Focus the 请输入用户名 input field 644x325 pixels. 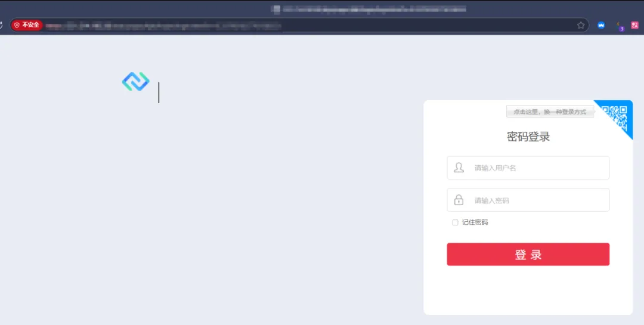tap(528, 168)
